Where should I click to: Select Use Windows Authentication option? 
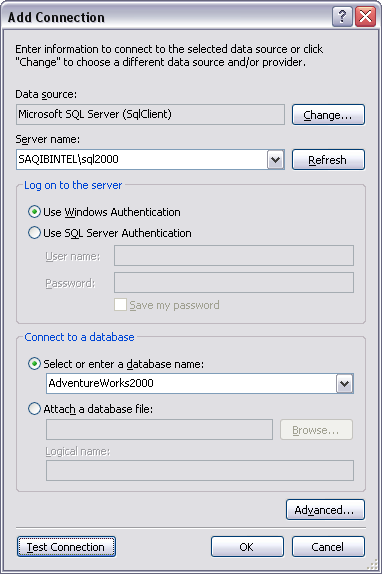click(34, 212)
